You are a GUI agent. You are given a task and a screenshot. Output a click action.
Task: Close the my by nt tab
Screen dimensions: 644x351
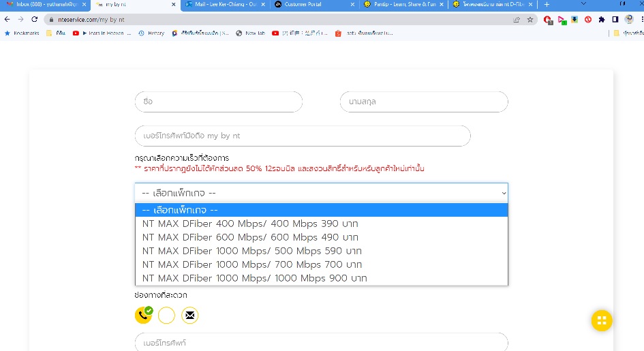tap(173, 5)
